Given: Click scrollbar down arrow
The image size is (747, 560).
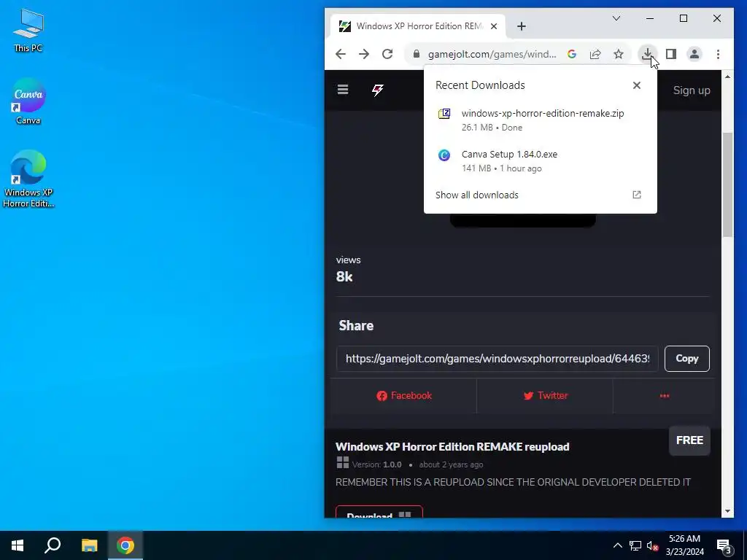Looking at the screenshot, I should pos(727,511).
